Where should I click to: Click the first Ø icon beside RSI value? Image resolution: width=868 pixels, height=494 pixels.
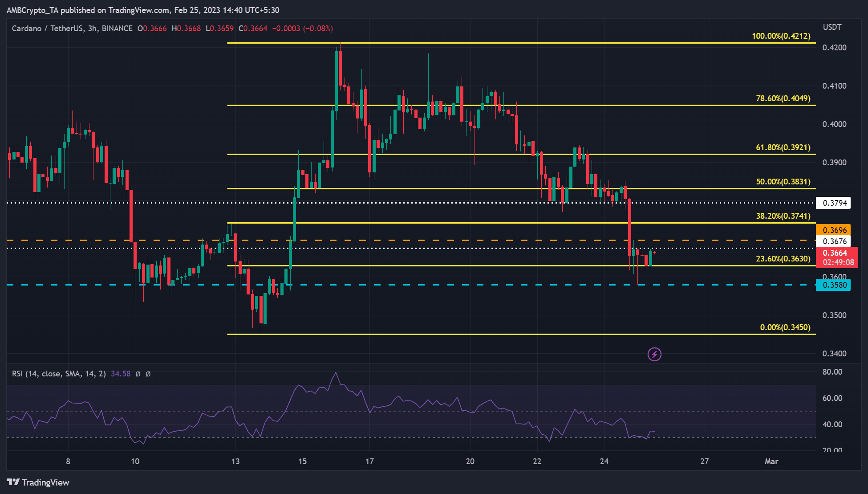tap(138, 374)
